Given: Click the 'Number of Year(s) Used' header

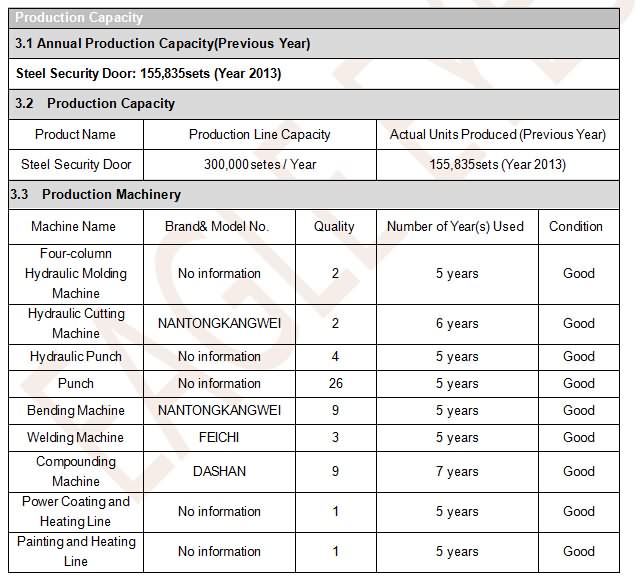Looking at the screenshot, I should pyautogui.click(x=455, y=227).
